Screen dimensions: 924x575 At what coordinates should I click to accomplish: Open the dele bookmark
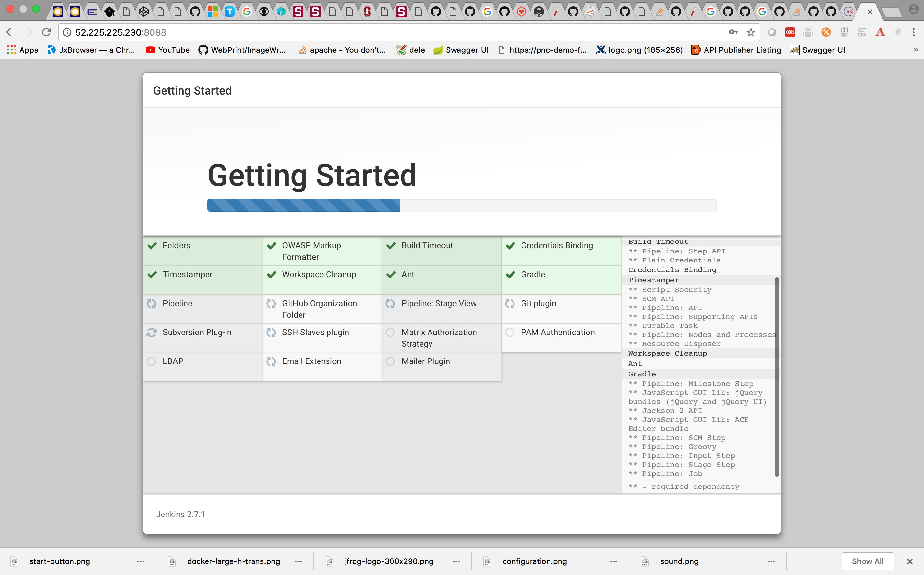click(411, 50)
